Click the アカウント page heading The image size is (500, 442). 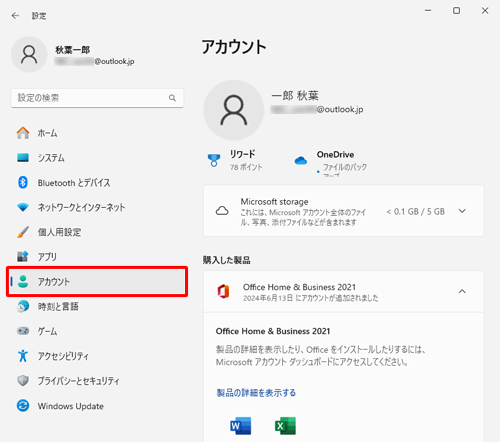click(234, 46)
